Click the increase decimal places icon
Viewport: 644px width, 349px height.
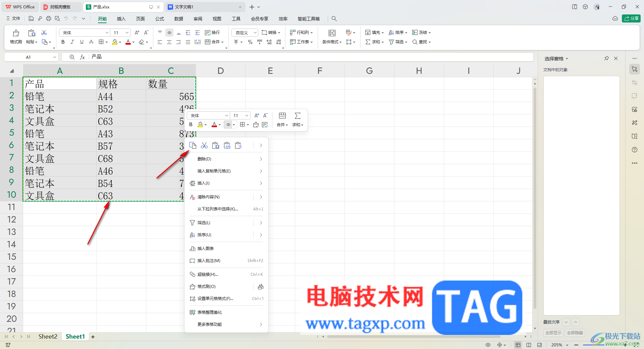pos(269,42)
